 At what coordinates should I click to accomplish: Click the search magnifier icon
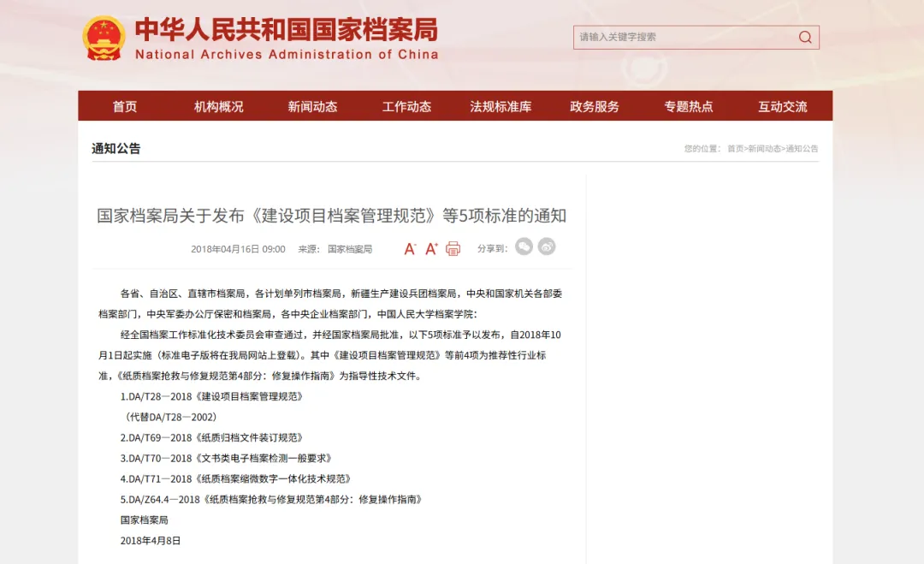point(805,38)
